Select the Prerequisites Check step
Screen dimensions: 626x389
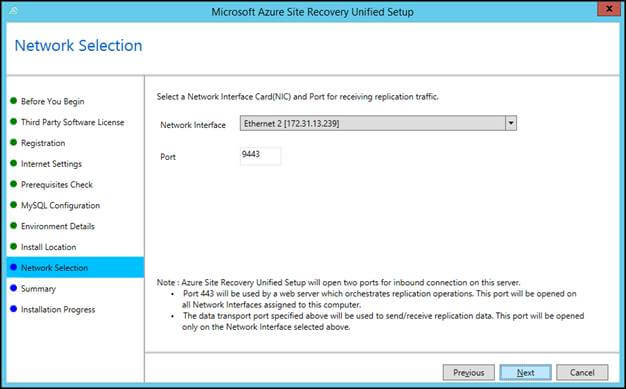57,185
